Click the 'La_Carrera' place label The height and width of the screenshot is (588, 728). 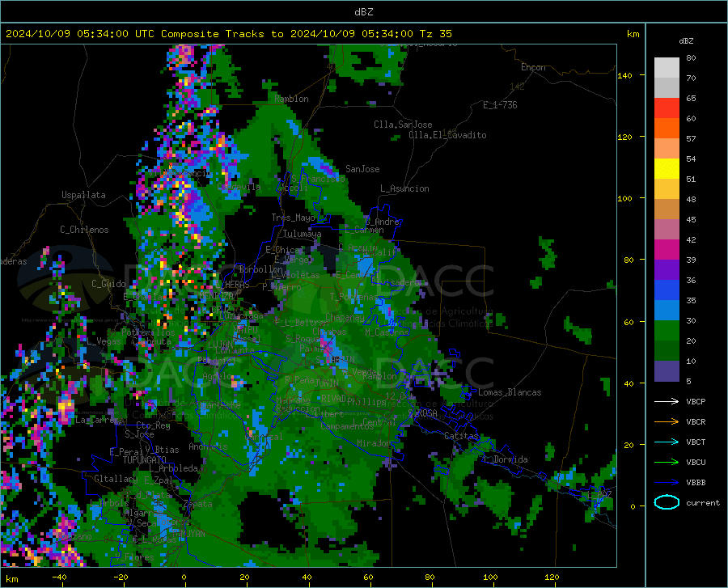[99, 420]
